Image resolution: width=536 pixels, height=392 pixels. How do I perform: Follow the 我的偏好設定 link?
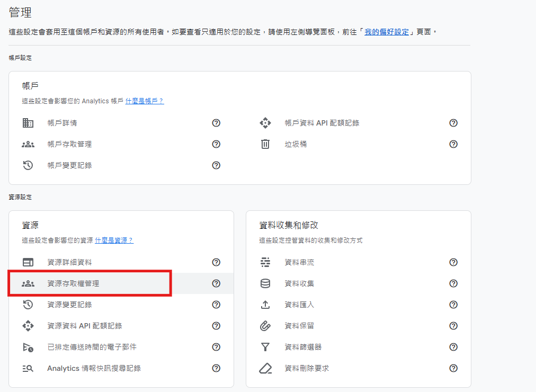tap(387, 32)
